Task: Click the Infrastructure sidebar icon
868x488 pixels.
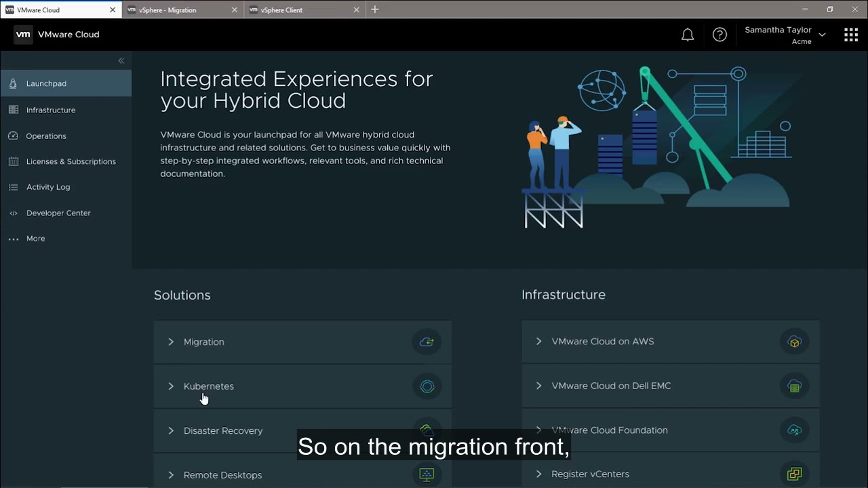Action: [14, 110]
